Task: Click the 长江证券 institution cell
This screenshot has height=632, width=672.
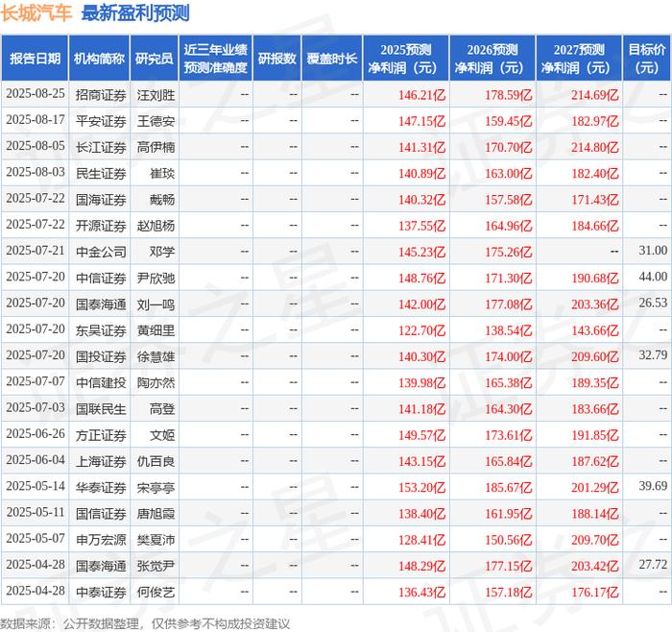Action: pos(101,147)
